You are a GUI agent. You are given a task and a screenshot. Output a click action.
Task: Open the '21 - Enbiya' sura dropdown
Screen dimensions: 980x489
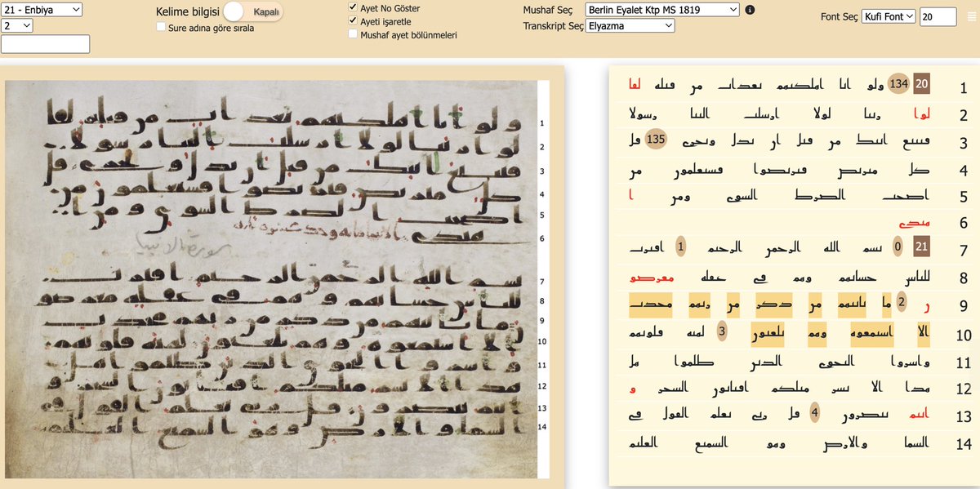(x=42, y=9)
